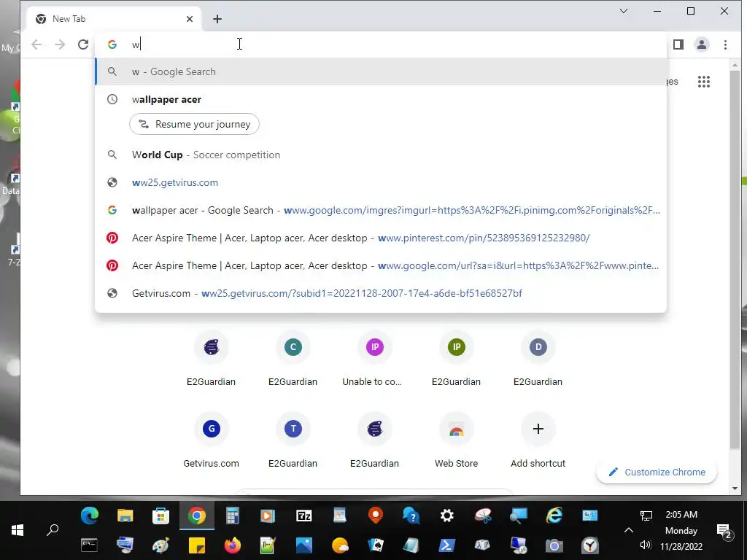The image size is (747, 560).
Task: Open the 'Unable to co...' shortcut tile
Action: (374, 359)
